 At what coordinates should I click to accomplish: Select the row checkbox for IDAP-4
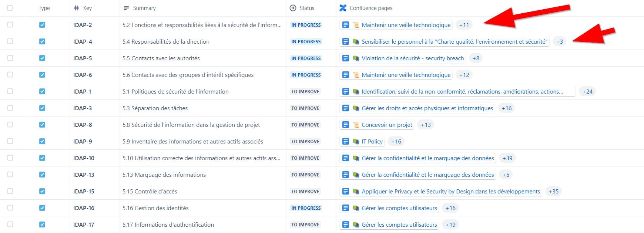coord(10,41)
